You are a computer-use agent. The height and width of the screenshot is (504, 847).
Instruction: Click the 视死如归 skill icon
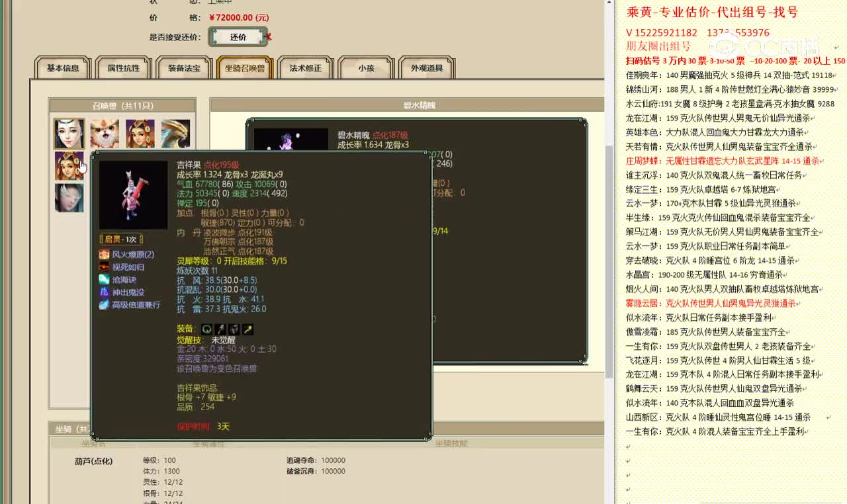(104, 267)
